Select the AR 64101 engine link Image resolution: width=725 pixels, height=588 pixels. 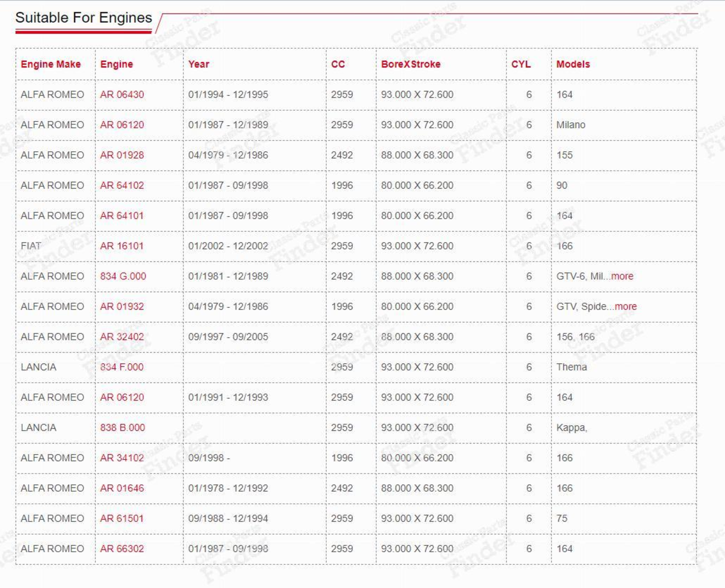(x=122, y=216)
